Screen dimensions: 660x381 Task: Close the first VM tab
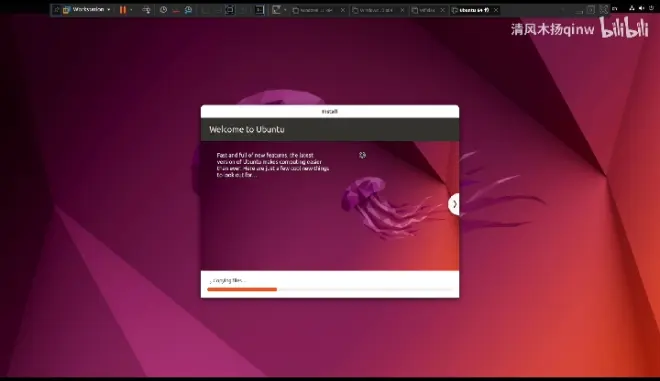coord(343,10)
